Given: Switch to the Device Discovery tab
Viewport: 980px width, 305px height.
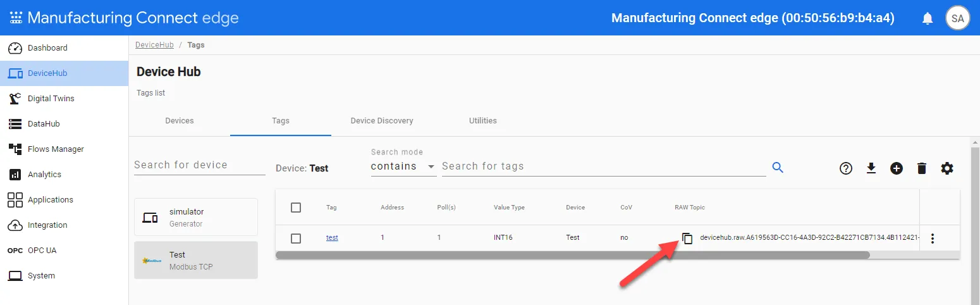Looking at the screenshot, I should click(x=382, y=121).
